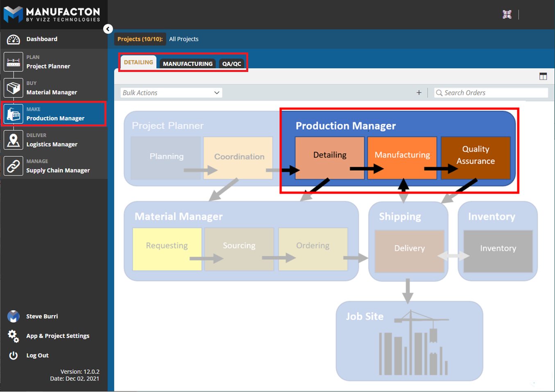Click the Logistics Manager map pin icon
The width and height of the screenshot is (555, 392).
tap(13, 140)
